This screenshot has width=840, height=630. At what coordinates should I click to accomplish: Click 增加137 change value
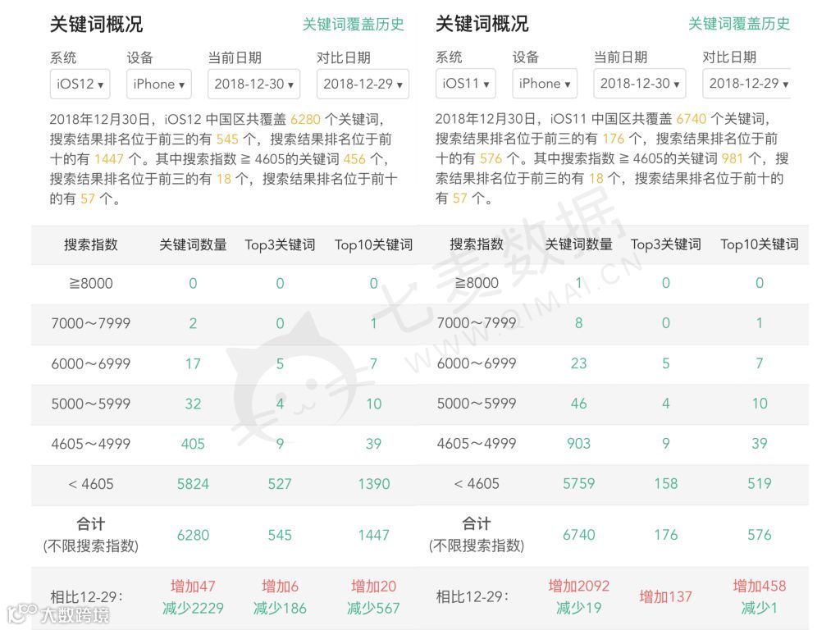pyautogui.click(x=665, y=597)
